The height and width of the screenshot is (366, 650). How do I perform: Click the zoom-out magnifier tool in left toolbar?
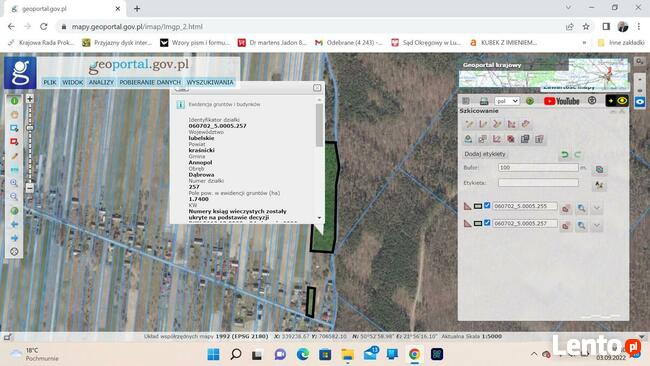pos(14,196)
